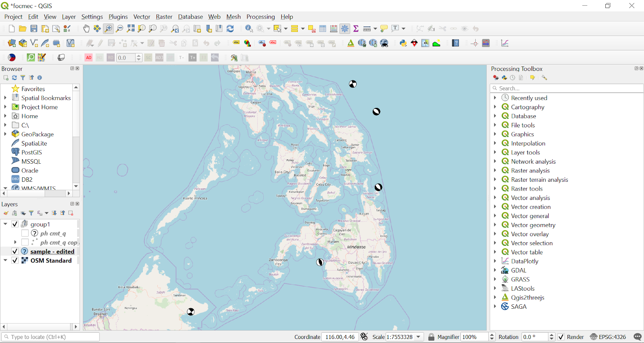
Task: Expand the Vector geometry group
Action: 495,225
